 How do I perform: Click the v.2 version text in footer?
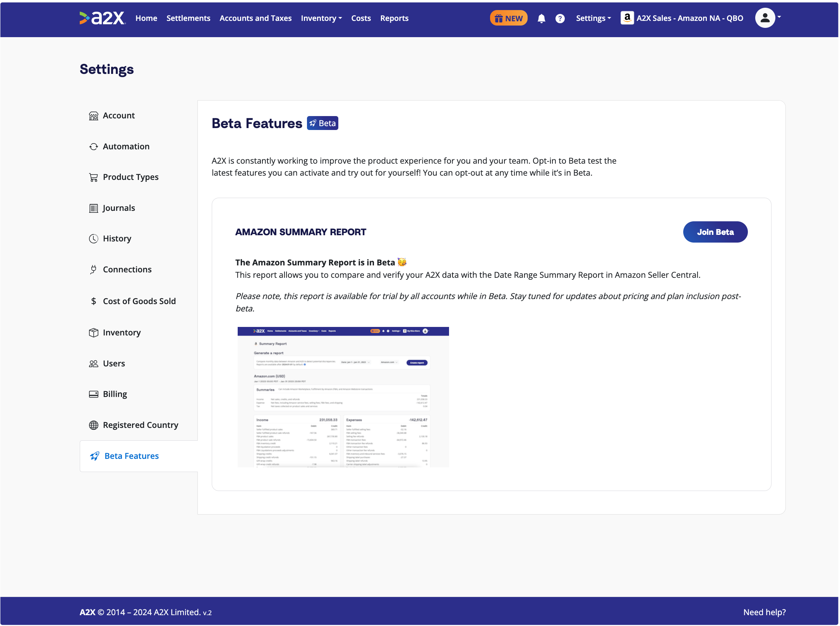[207, 613]
